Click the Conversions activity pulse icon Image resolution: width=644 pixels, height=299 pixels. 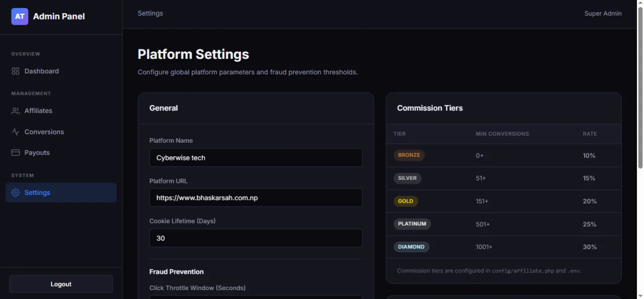16,132
